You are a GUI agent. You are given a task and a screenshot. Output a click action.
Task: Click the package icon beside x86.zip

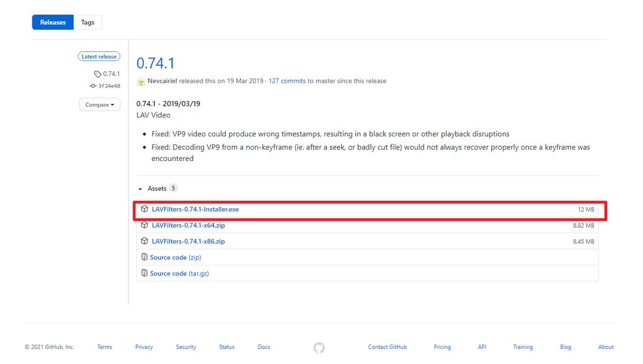click(x=145, y=241)
